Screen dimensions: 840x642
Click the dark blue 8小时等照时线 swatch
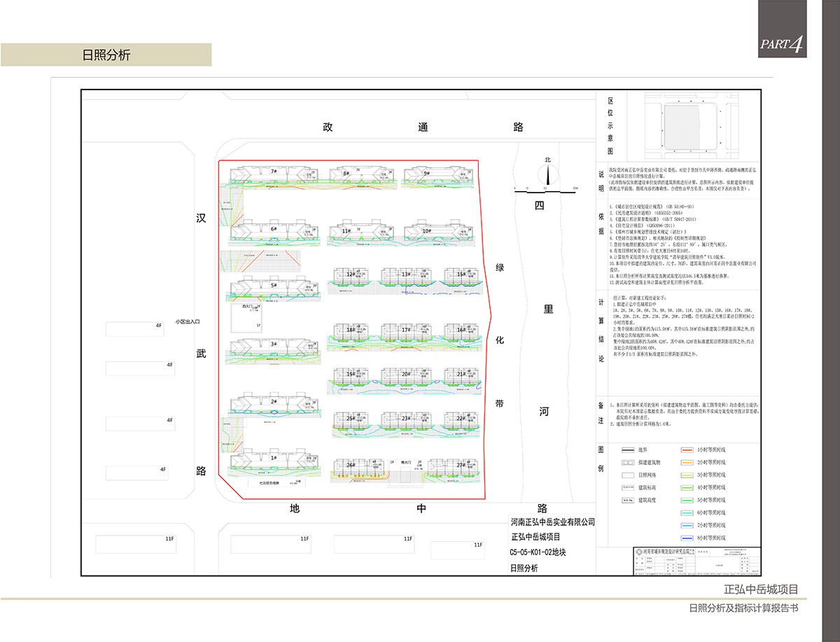coord(686,538)
